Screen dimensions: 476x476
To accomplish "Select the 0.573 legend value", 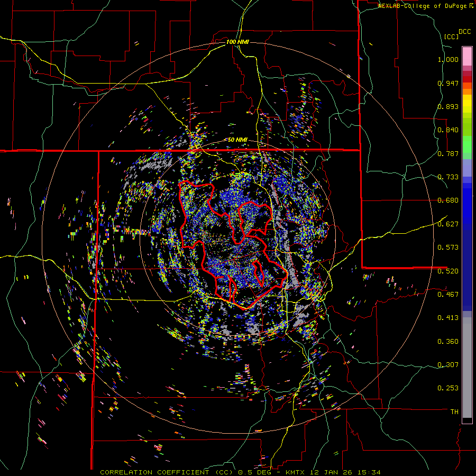I will 448,248.
